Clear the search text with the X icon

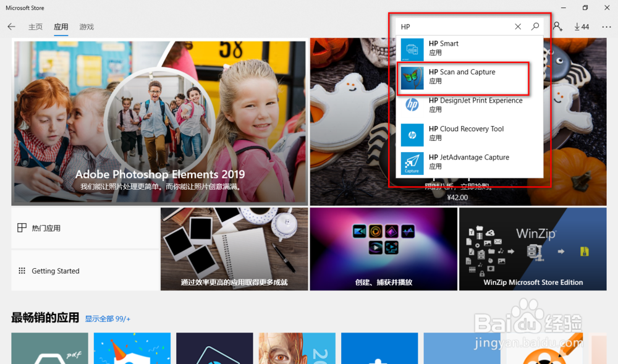(518, 27)
